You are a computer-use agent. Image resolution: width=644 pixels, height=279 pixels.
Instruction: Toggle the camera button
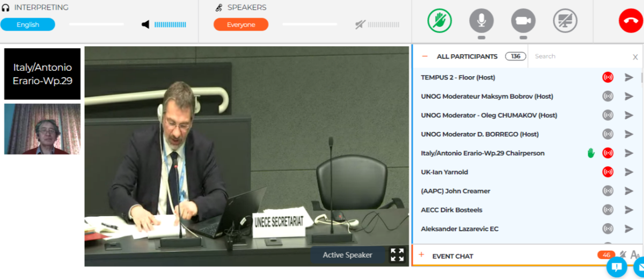(523, 21)
